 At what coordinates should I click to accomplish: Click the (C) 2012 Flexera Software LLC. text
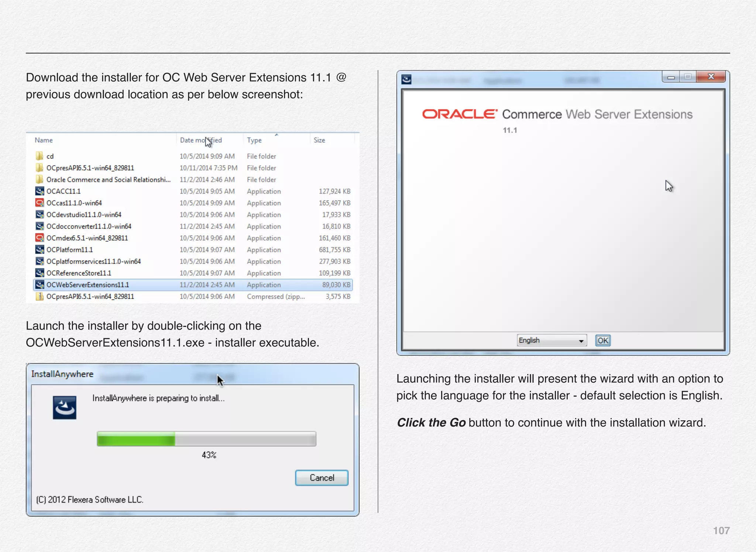point(90,500)
